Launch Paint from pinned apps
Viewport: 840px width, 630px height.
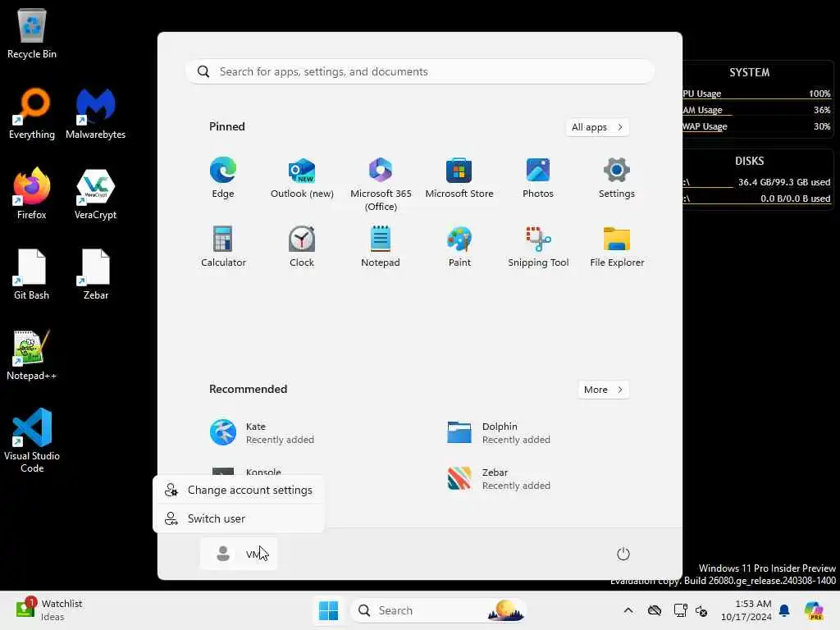459,246
